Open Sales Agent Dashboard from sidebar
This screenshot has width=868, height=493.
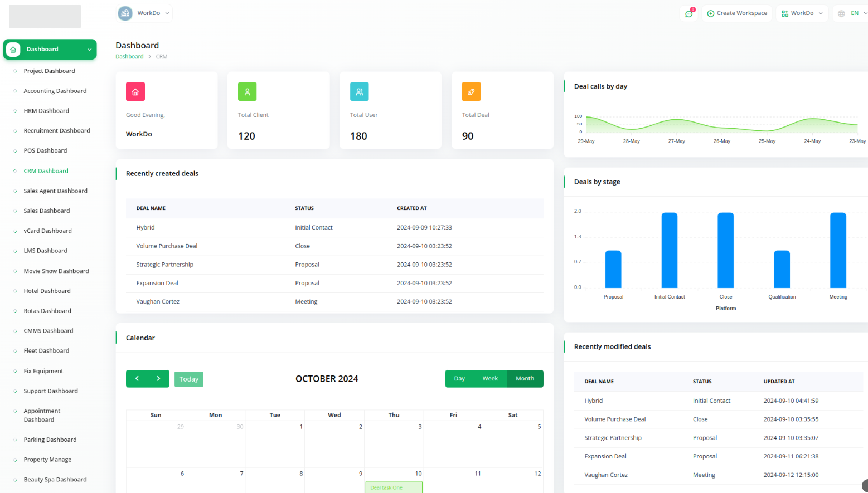[55, 191]
